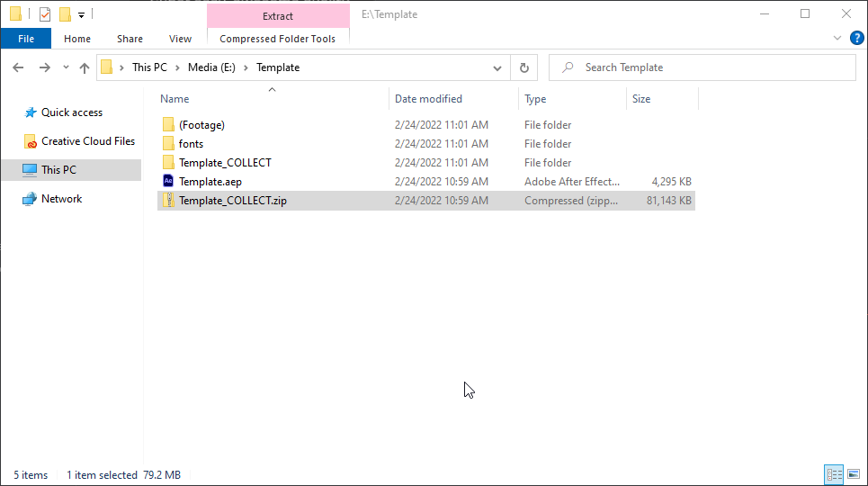Go back with the back arrow
The height and width of the screenshot is (486, 868).
pos(18,67)
